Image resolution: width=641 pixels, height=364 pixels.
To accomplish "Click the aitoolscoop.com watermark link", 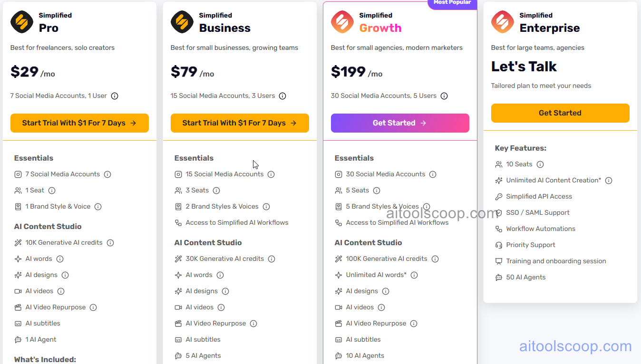I will point(575,346).
